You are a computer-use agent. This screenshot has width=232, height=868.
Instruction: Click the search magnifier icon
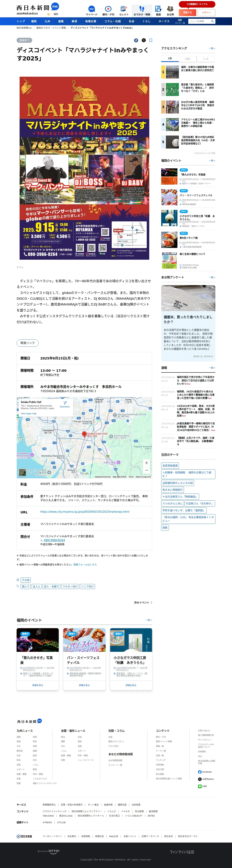(x=212, y=21)
